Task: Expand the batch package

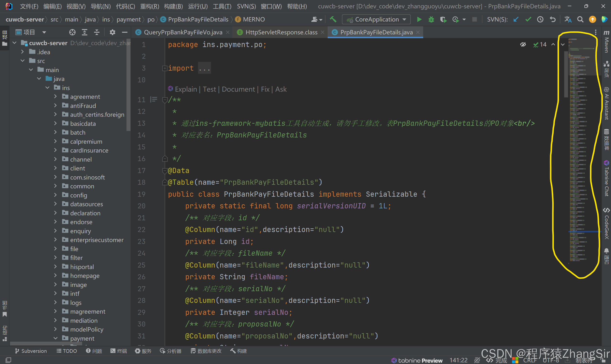Action: point(55,132)
